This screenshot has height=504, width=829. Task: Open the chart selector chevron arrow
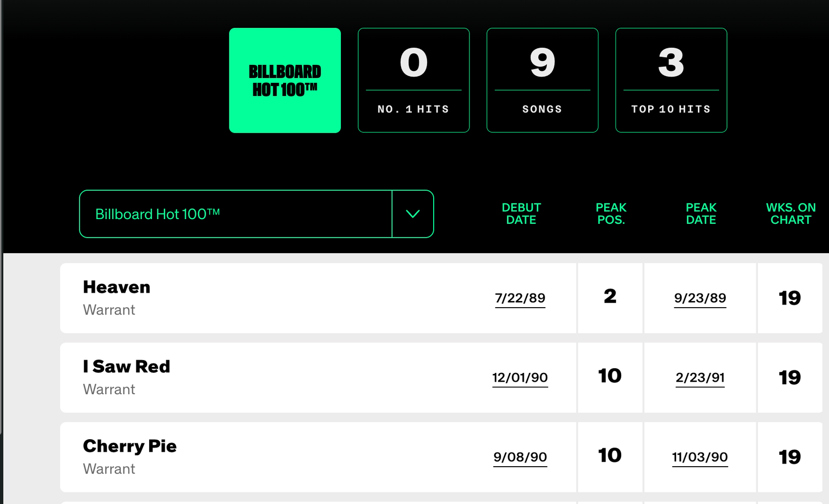412,214
